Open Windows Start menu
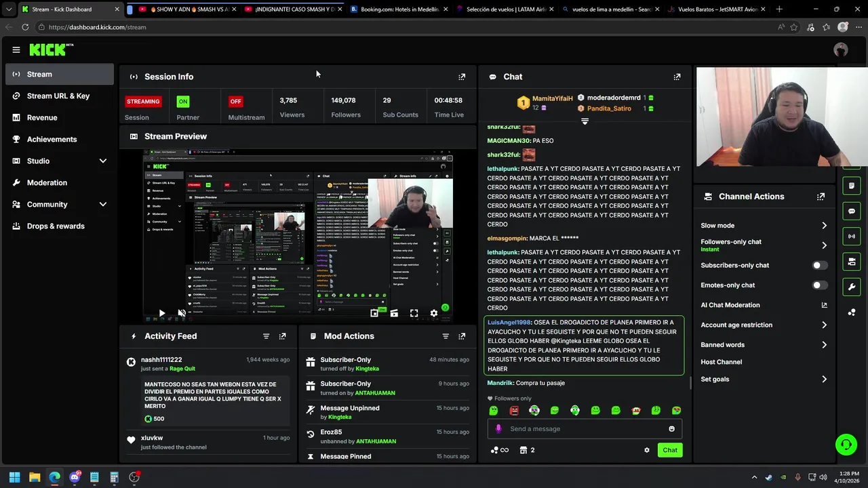This screenshot has height=488, width=868. point(14,477)
